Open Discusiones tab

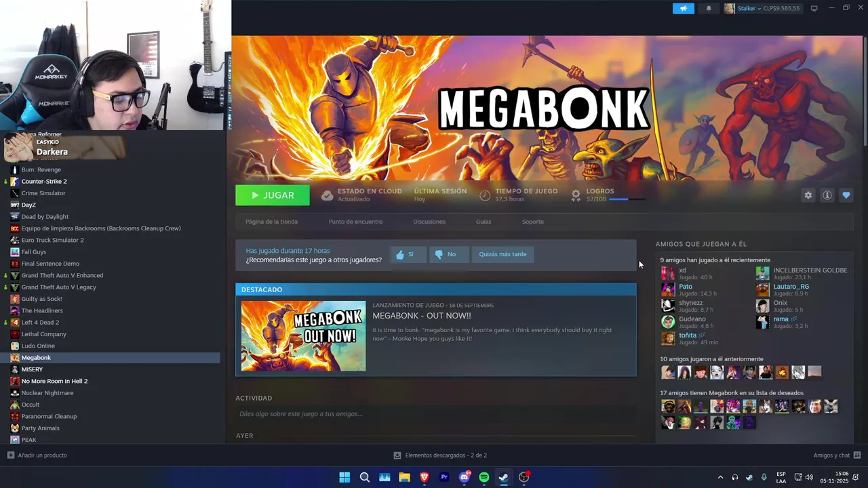(429, 222)
